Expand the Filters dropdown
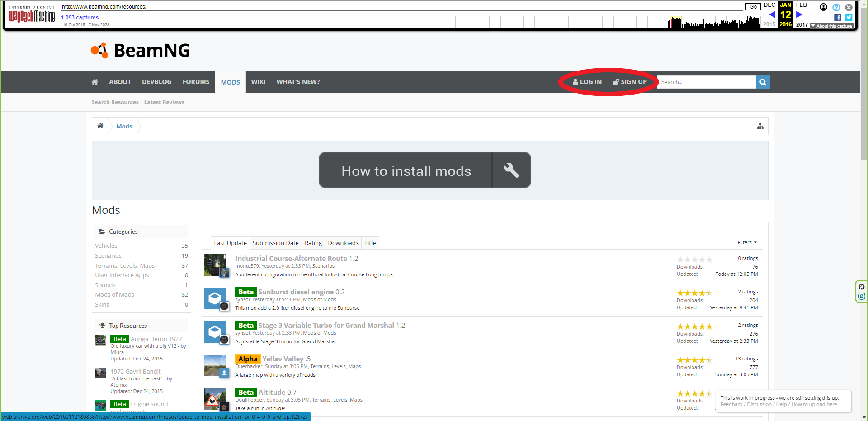Viewport: 868px width, 421px height. [x=747, y=242]
